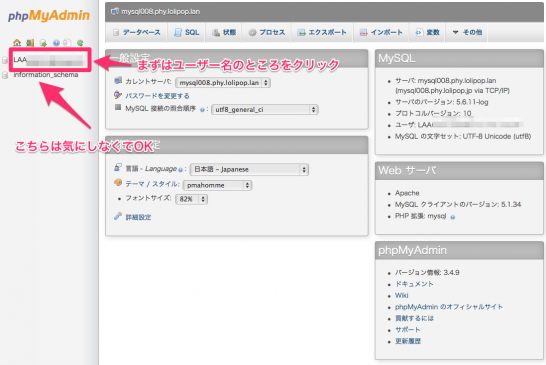
Task: Click the ドキュメント link
Action: click(x=414, y=284)
